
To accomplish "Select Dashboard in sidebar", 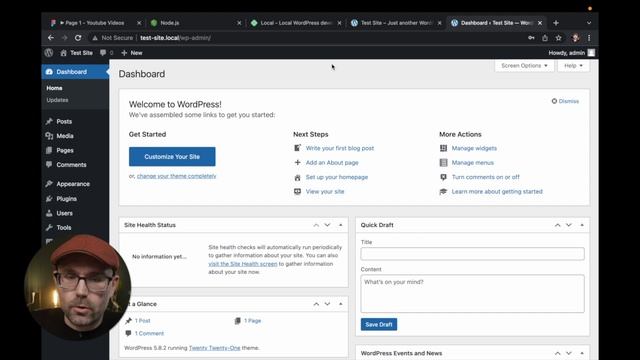I will (x=75, y=72).
